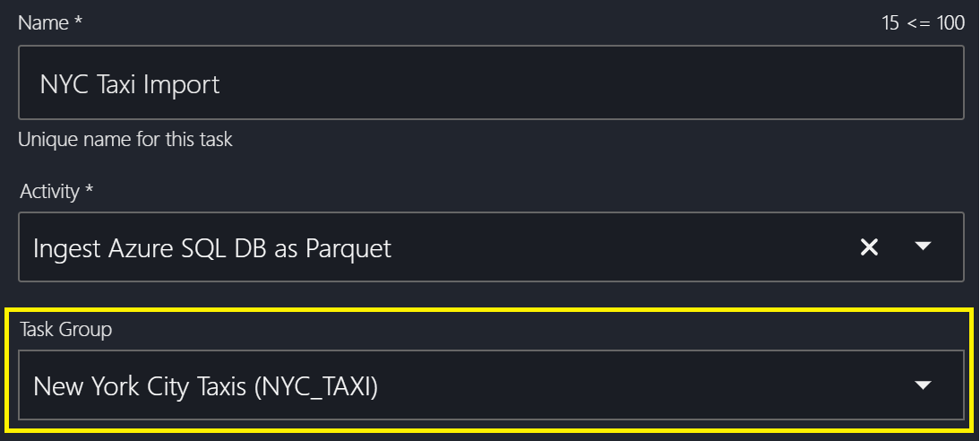Click the word "Parquet" in the Activity field
Viewport: 980px width, 441px height.
click(348, 247)
